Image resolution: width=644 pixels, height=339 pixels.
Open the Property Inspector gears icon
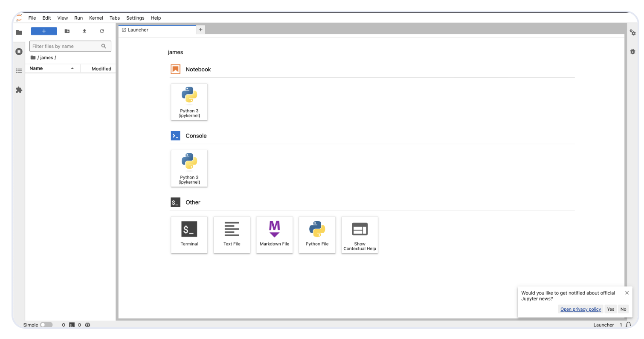coord(633,33)
